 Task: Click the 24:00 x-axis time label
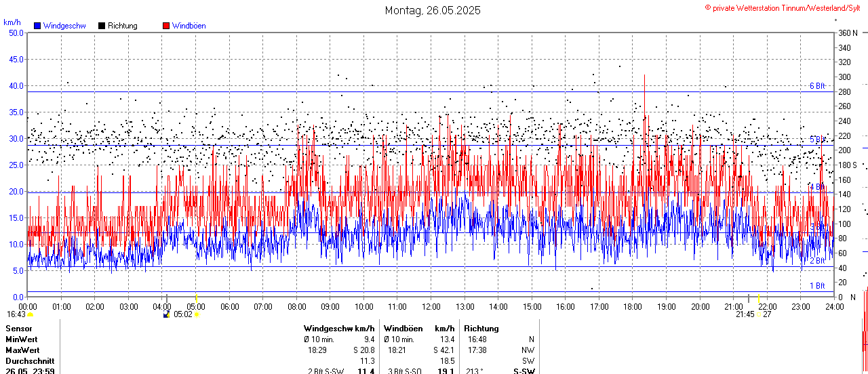(834, 306)
